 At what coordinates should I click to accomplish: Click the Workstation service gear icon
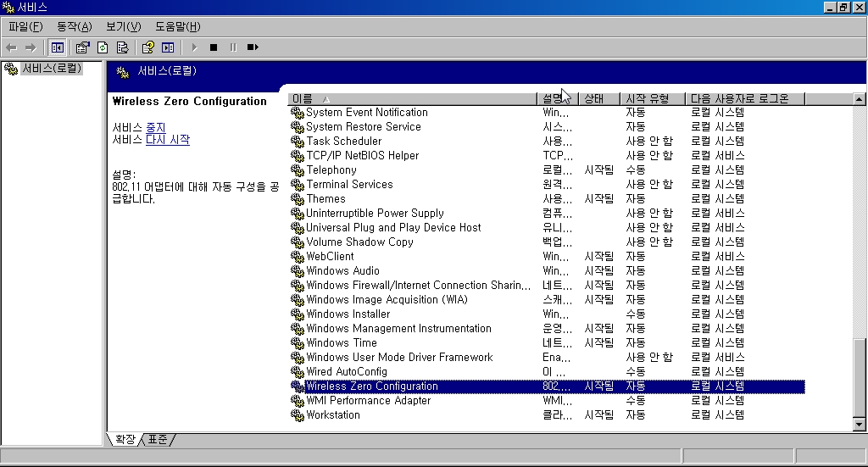click(x=298, y=414)
